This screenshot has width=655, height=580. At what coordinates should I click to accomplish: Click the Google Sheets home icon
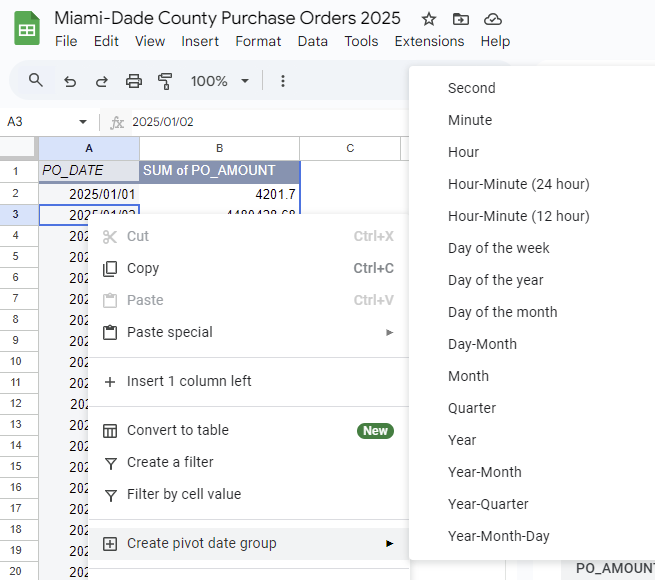click(27, 29)
